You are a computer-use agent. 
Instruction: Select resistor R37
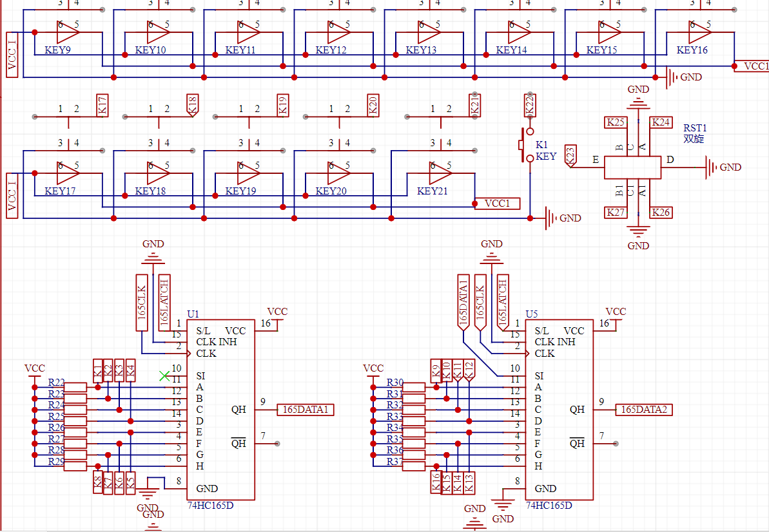(x=414, y=466)
